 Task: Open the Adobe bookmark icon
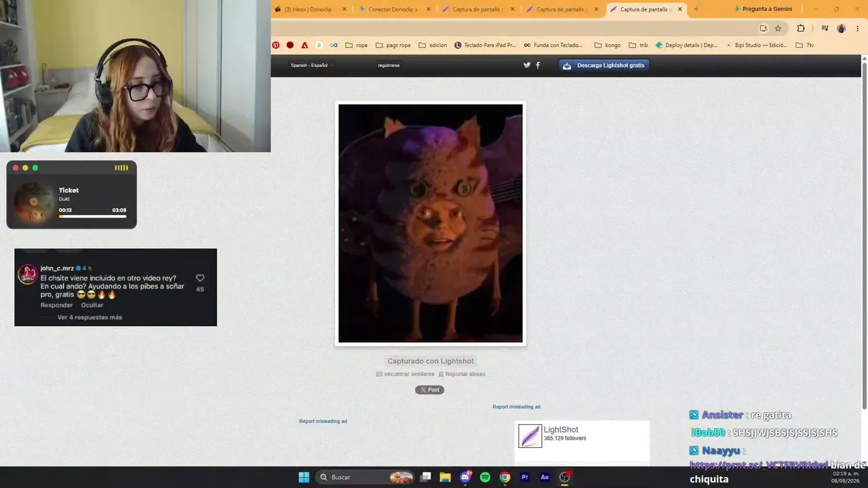pos(304,45)
